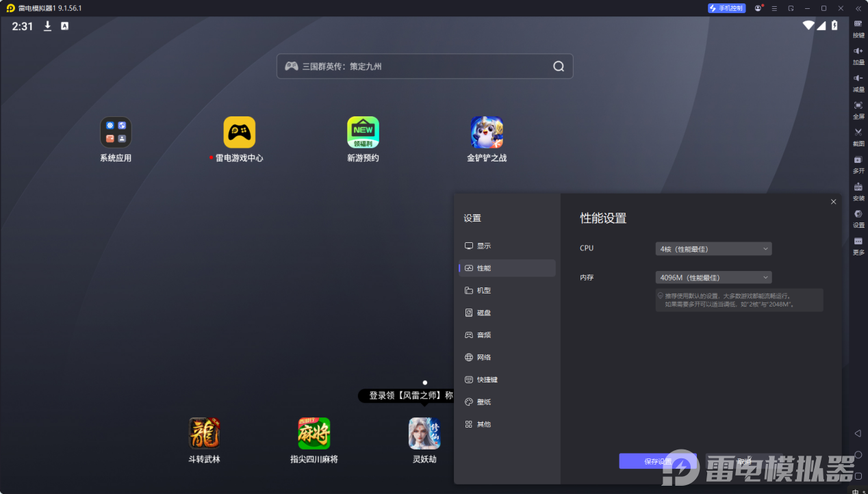Viewport: 868px width, 494px height.
Task: Select the 性能 settings tab
Action: 507,268
